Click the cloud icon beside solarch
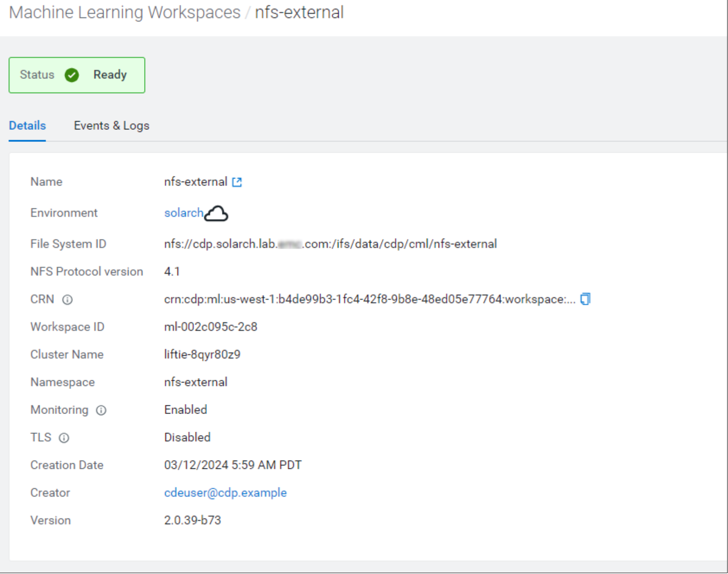Image resolution: width=728 pixels, height=574 pixels. (x=216, y=213)
